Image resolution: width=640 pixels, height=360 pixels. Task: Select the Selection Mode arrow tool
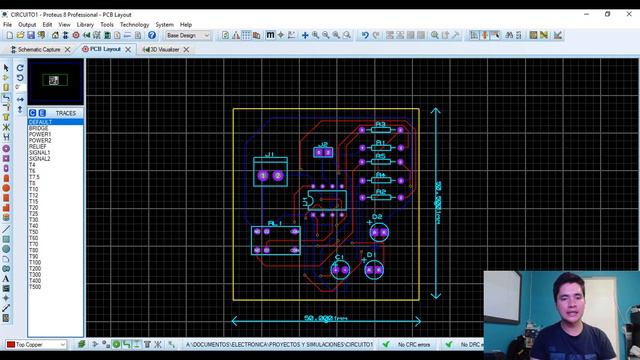6,68
